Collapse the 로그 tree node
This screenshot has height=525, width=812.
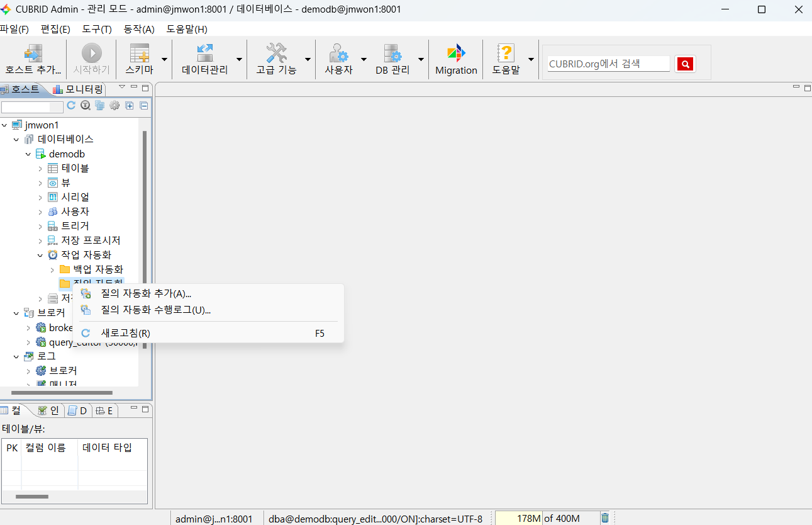tap(16, 356)
